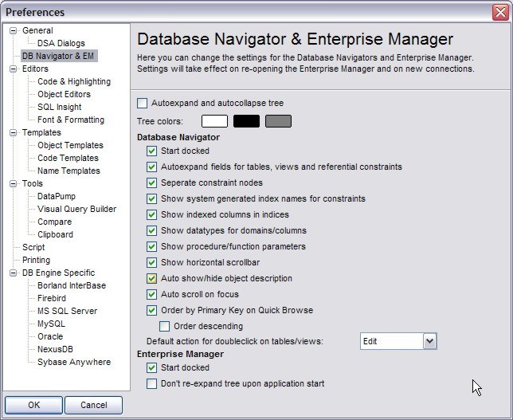Uncheck Enterprise Manager Start docked
Screen dimensions: 513x420
pyautogui.click(x=151, y=368)
